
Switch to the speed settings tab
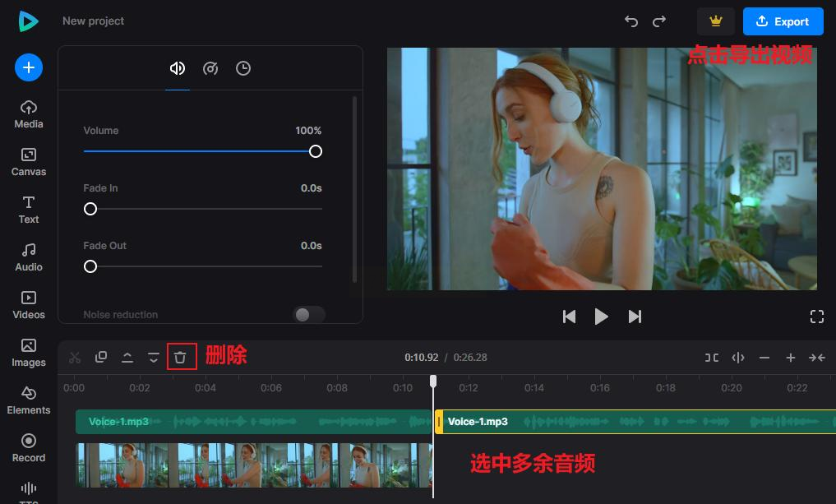tap(210, 68)
